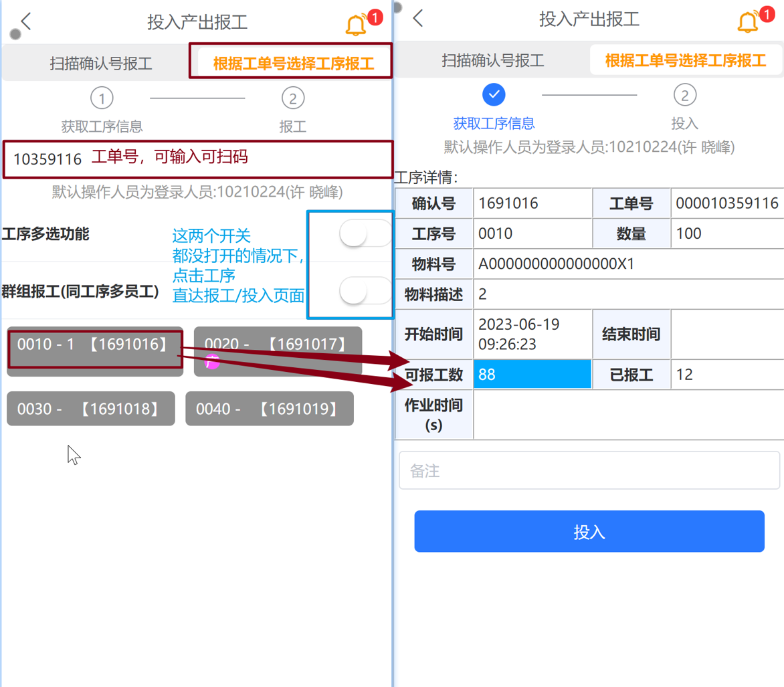Toggle the 群组报工 switch

point(365,291)
